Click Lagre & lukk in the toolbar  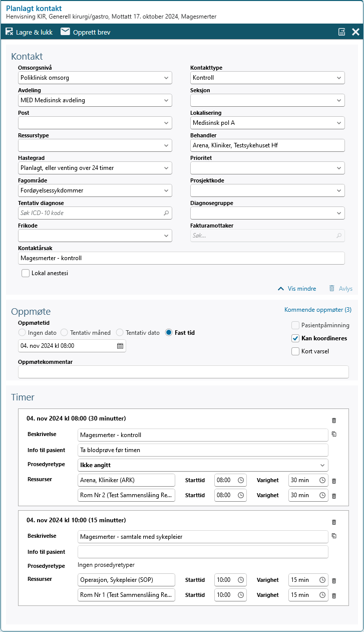click(29, 31)
